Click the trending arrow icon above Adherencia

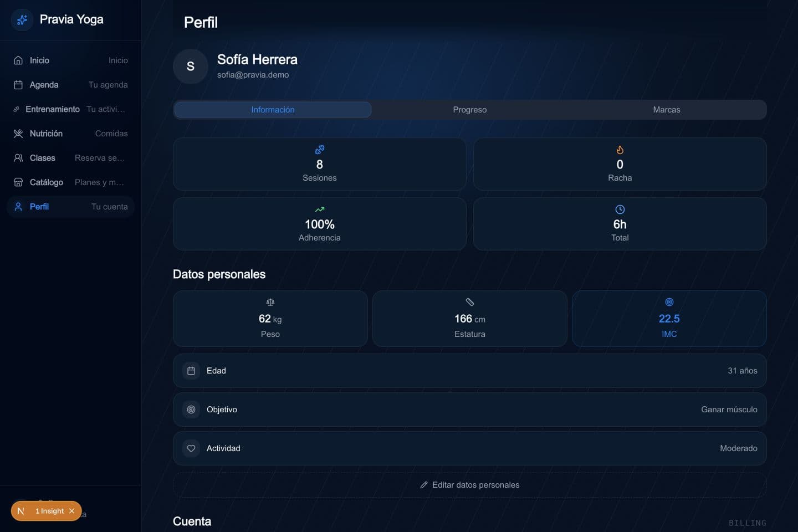(x=320, y=209)
